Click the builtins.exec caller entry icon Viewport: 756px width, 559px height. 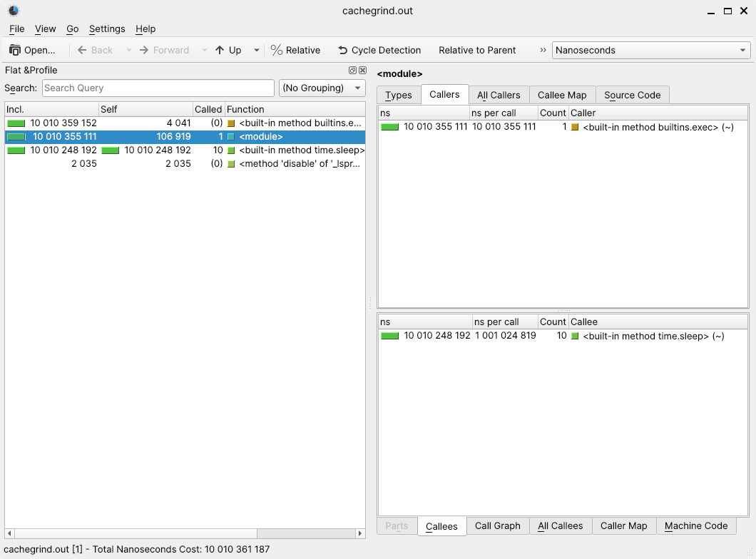575,127
